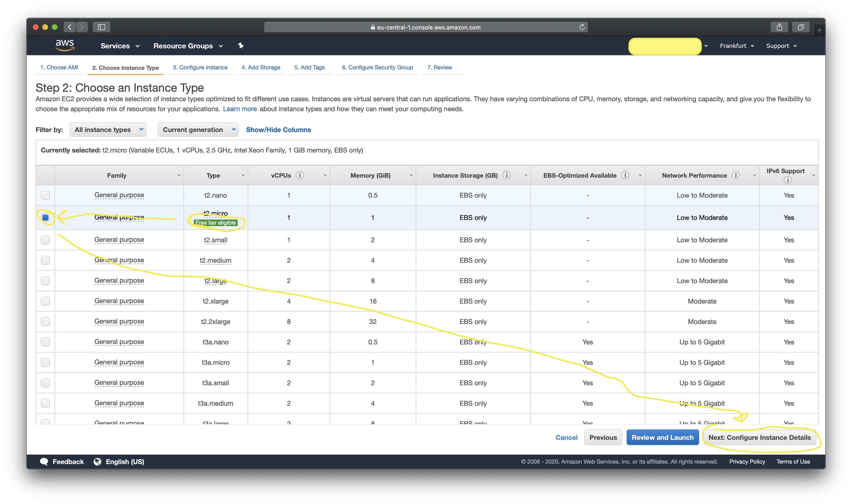Select the t2.large checkbox
This screenshot has width=852, height=504.
point(45,281)
